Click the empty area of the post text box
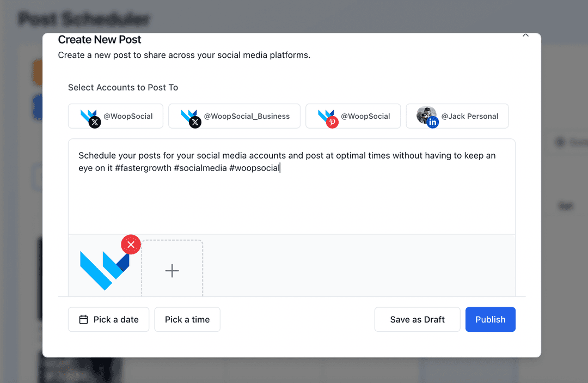 point(291,204)
